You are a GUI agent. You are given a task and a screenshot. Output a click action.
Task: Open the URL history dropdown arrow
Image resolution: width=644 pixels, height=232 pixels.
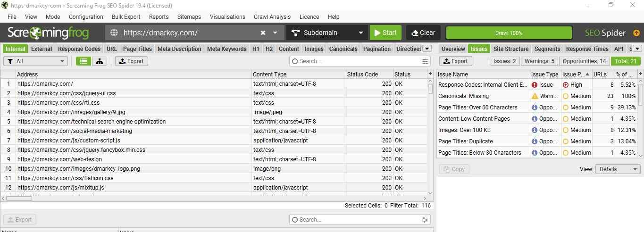point(276,33)
